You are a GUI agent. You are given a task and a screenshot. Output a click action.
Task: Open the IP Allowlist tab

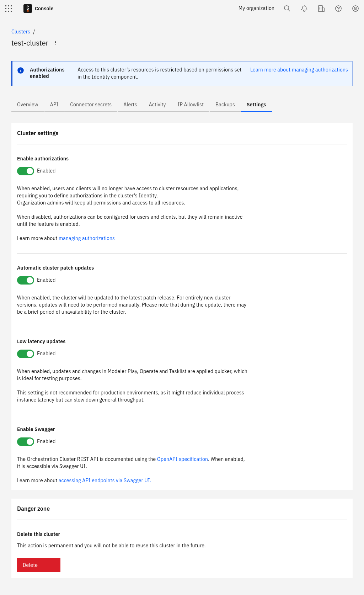point(191,105)
